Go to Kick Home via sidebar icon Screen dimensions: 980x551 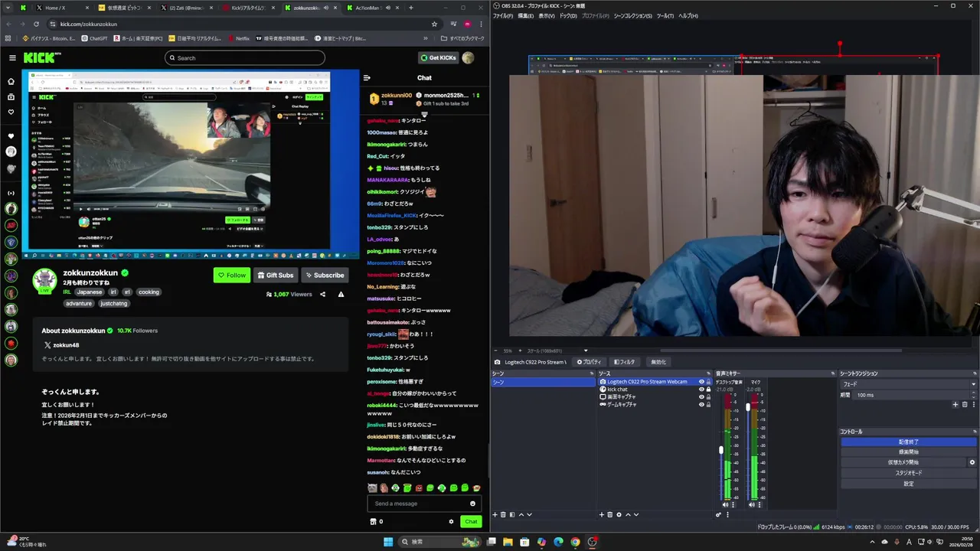tap(11, 81)
